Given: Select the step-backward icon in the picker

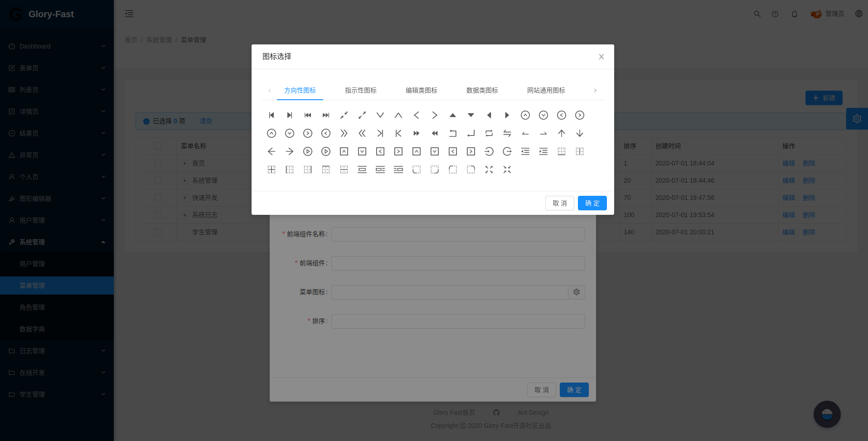Looking at the screenshot, I should click(271, 115).
